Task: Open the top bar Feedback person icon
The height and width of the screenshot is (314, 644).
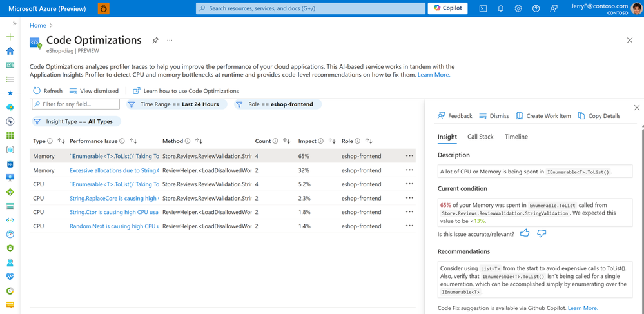Action: pos(554,8)
